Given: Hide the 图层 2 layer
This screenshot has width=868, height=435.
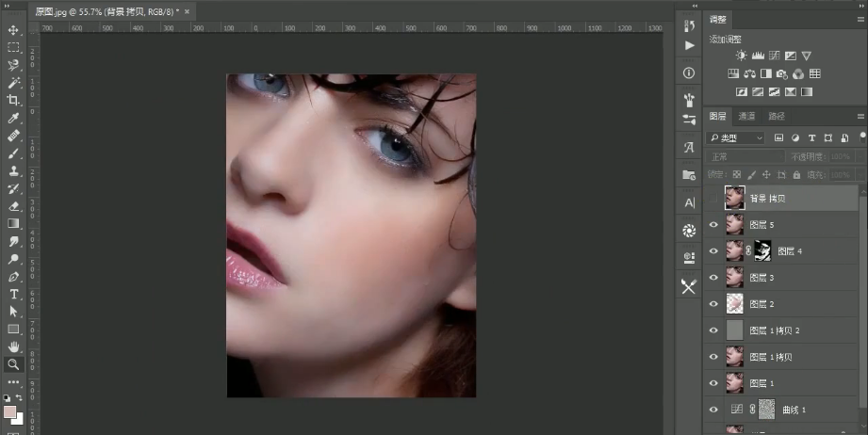Looking at the screenshot, I should pos(713,304).
